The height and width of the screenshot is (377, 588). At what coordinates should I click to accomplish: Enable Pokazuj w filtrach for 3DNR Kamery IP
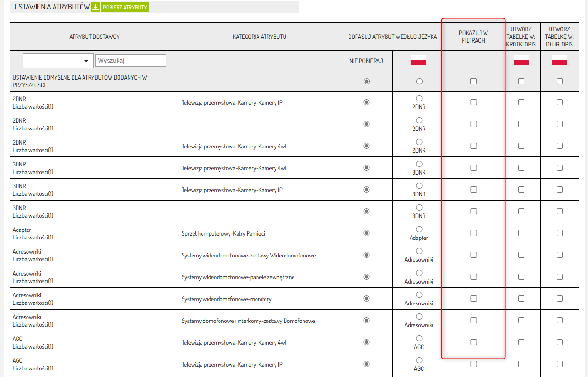tap(473, 189)
